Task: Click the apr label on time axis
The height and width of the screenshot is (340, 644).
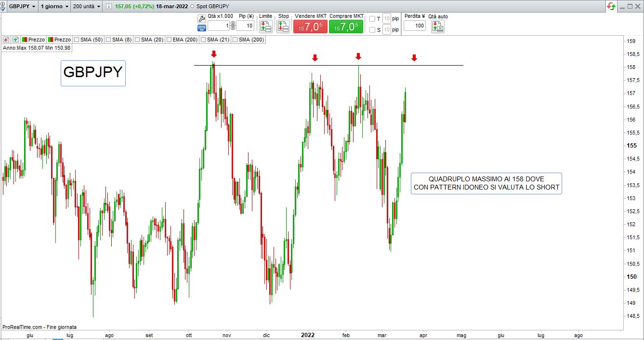Action: pos(423,335)
